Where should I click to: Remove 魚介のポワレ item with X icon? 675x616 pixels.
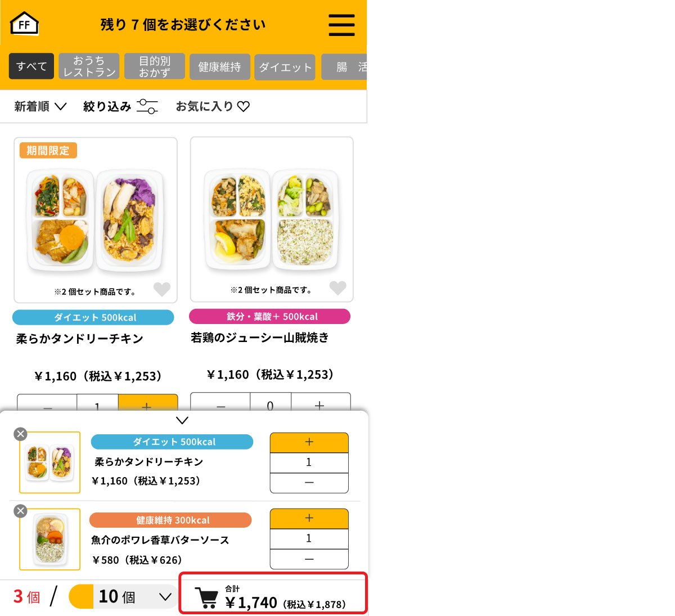coord(20,511)
